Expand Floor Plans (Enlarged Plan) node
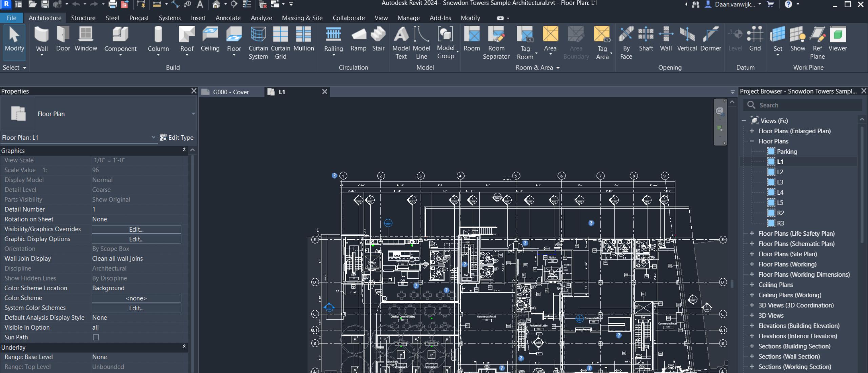This screenshot has height=373, width=868. (x=752, y=131)
